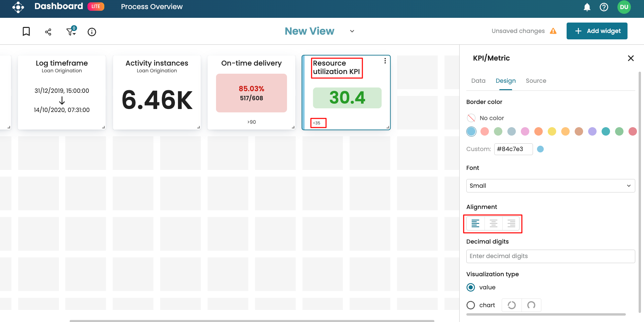Image resolution: width=644 pixels, height=322 pixels.
Task: Expand the New View dropdown chevron
Action: point(352,31)
